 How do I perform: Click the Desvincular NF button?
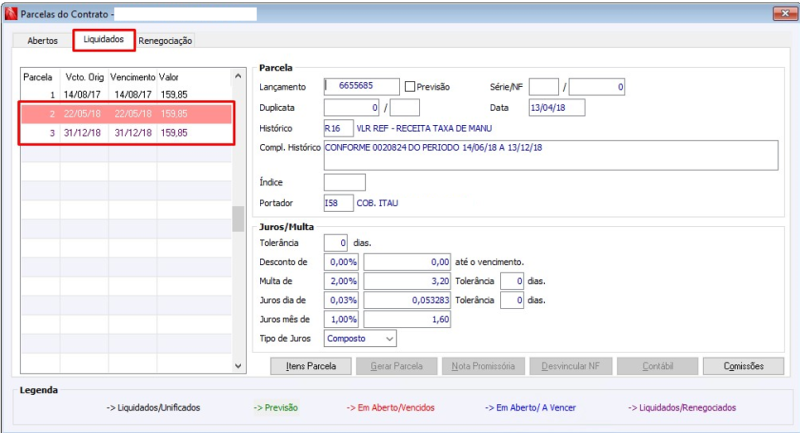570,366
